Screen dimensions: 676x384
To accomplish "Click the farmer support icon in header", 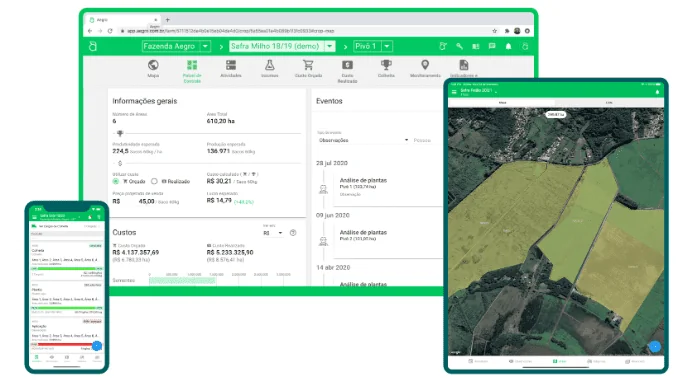I will coord(443,46).
